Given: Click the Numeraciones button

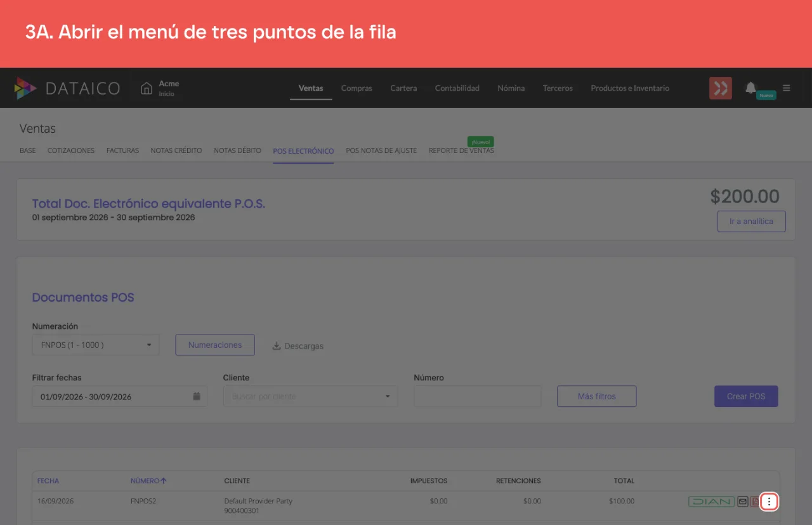Looking at the screenshot, I should coord(215,345).
